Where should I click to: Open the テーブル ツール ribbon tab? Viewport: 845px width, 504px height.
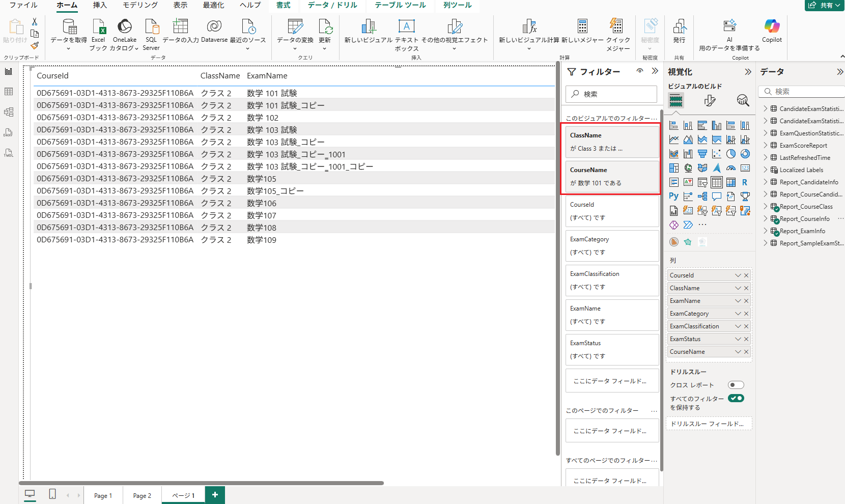[x=400, y=5]
